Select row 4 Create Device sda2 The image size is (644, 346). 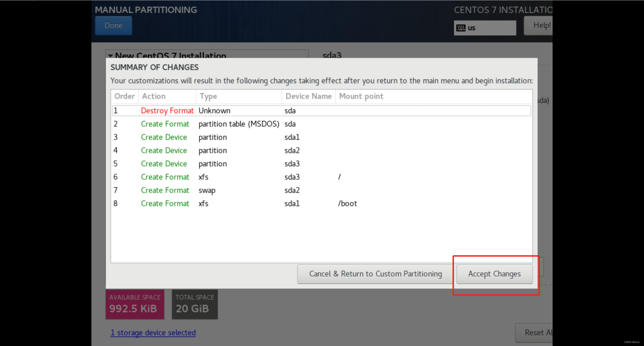(x=322, y=151)
